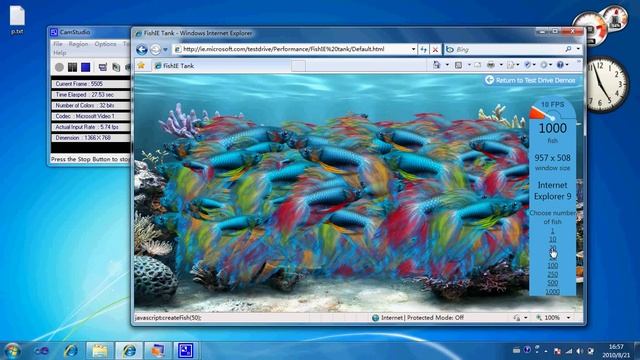This screenshot has width=640, height=360.
Task: Show hidden tray icons arrow
Action: (x=546, y=351)
